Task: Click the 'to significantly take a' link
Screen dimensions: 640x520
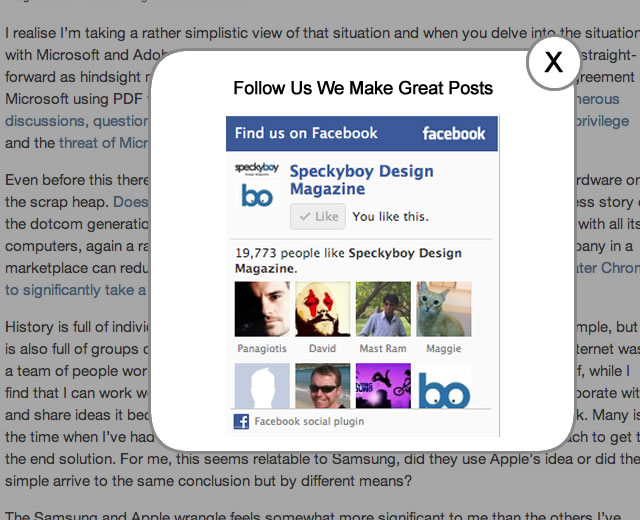Action: (77, 290)
